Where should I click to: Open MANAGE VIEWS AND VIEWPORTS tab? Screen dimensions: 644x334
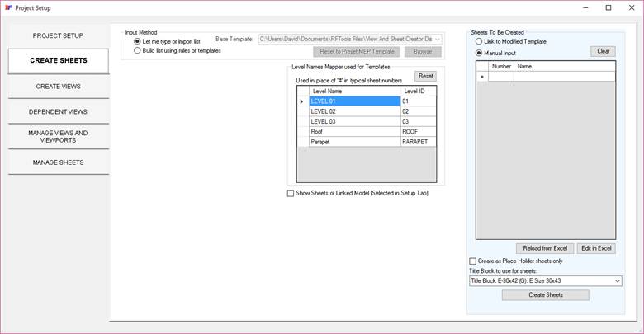pos(58,137)
